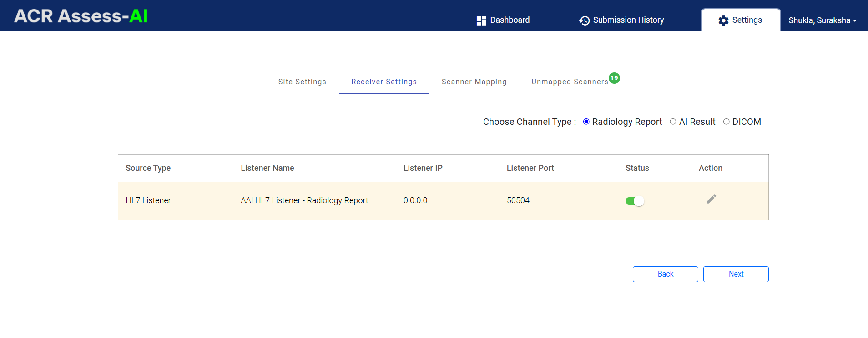This screenshot has width=868, height=338.
Task: Open the Shukla, Suraksha user dropdown
Action: [x=823, y=20]
